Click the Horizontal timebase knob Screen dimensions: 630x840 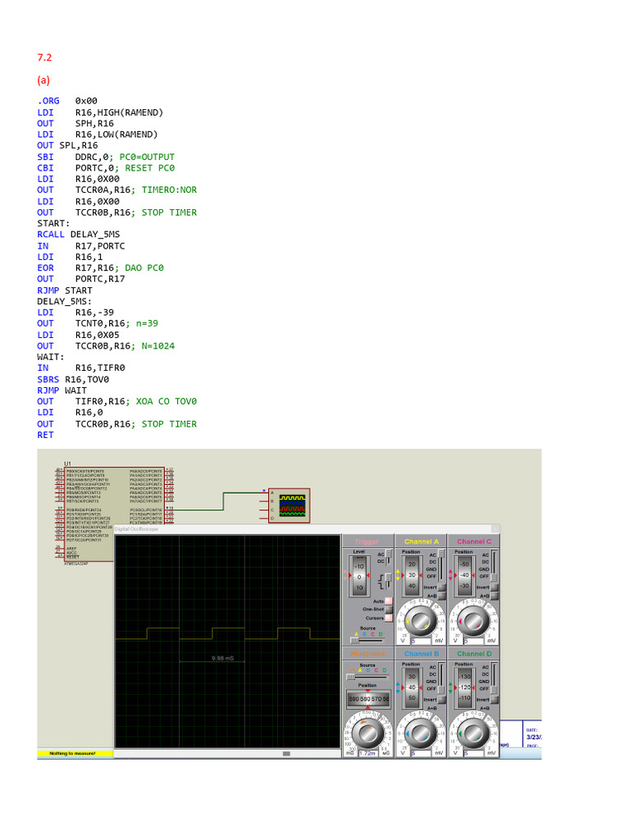368,732
